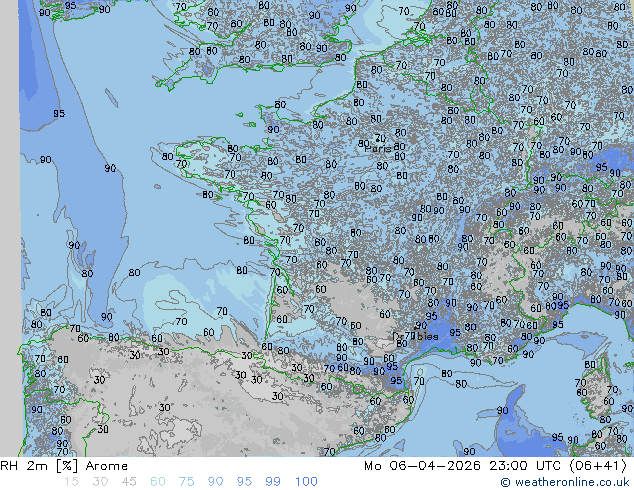This screenshot has width=634, height=490.
Task: Click the 100 legend value
Action: click(306, 482)
